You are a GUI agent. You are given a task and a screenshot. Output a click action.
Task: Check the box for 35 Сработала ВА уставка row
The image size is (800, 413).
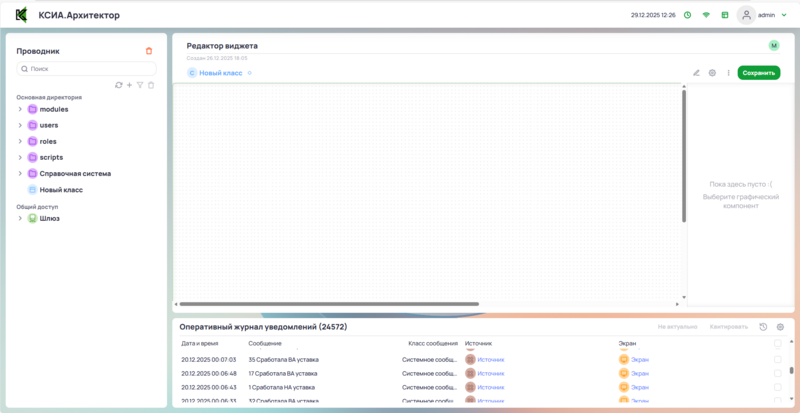778,359
